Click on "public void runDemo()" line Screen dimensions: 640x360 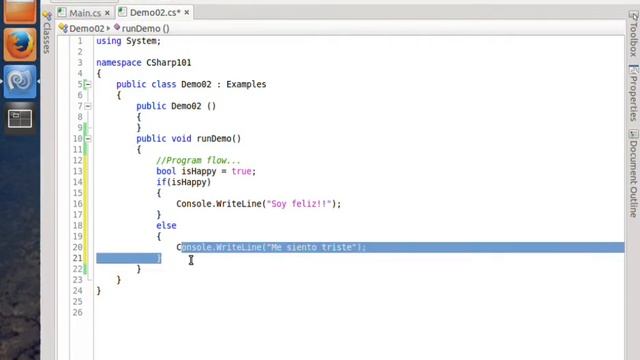coord(189,139)
